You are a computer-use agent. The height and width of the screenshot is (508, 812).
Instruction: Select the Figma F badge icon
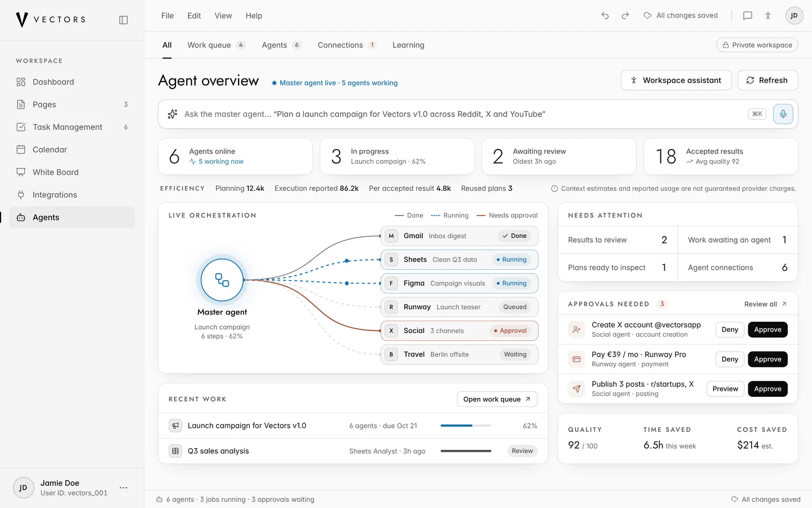(391, 283)
